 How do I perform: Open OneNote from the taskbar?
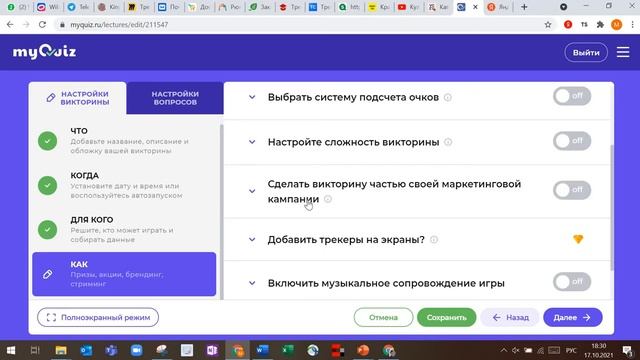pos(212,350)
